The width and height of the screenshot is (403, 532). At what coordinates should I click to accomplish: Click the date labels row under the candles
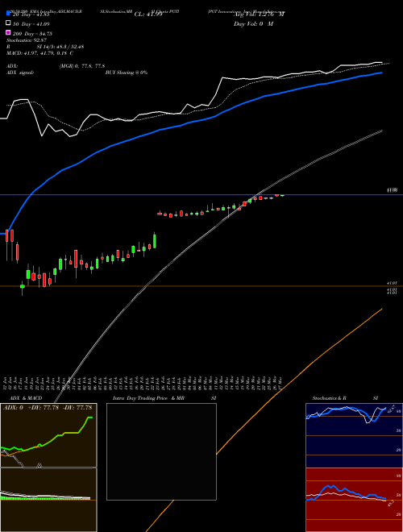point(143,382)
